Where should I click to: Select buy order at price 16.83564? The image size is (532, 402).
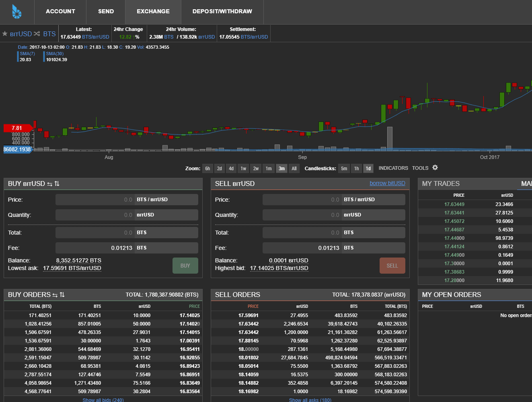point(103,392)
